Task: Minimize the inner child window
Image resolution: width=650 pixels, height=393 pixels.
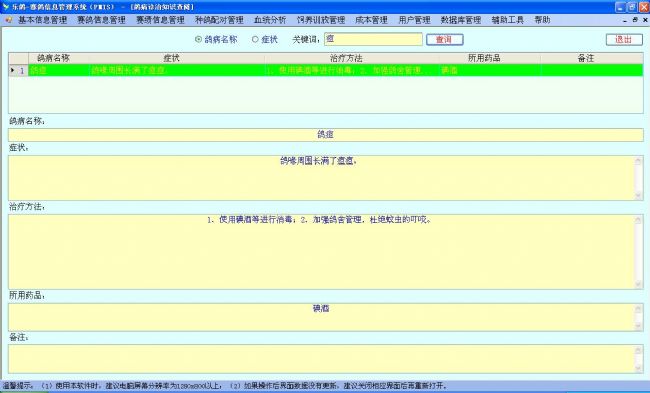Action: click(625, 20)
